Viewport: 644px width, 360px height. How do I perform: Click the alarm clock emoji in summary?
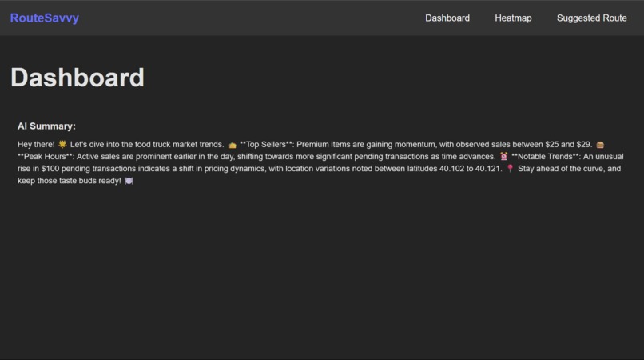503,156
